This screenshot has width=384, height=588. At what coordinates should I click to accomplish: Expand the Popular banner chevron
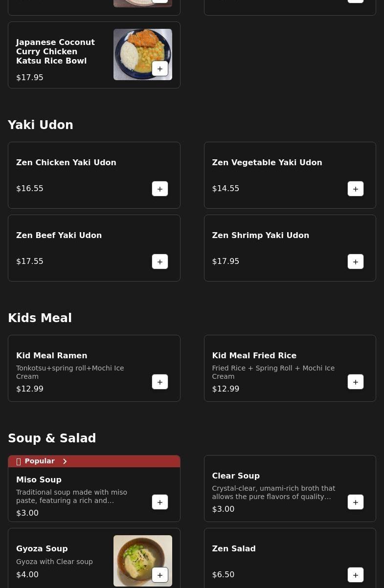click(65, 461)
